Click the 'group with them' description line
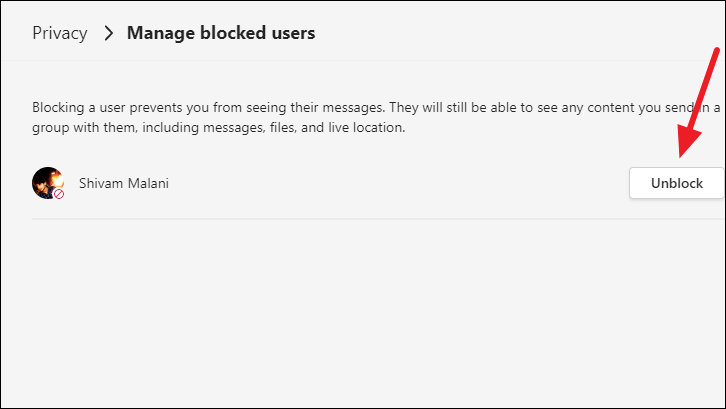This screenshot has width=726, height=409. click(219, 127)
